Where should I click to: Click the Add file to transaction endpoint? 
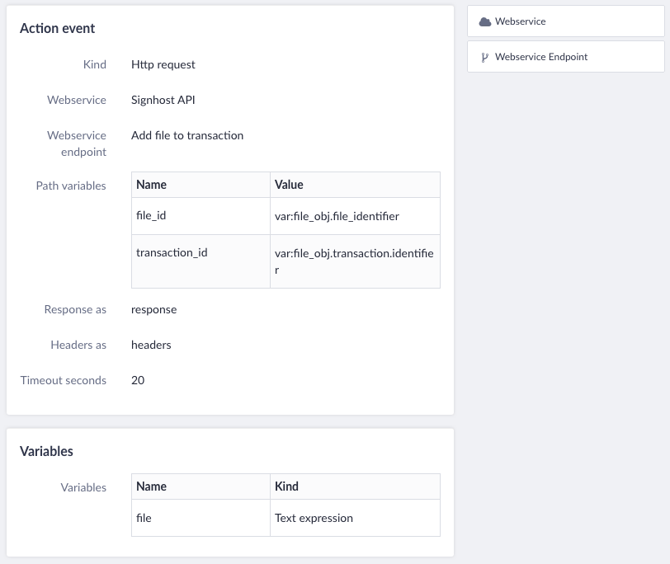[187, 135]
